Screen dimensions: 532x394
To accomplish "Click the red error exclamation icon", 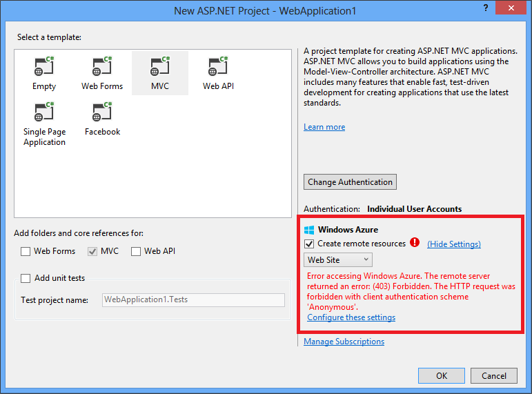I will (x=415, y=242).
